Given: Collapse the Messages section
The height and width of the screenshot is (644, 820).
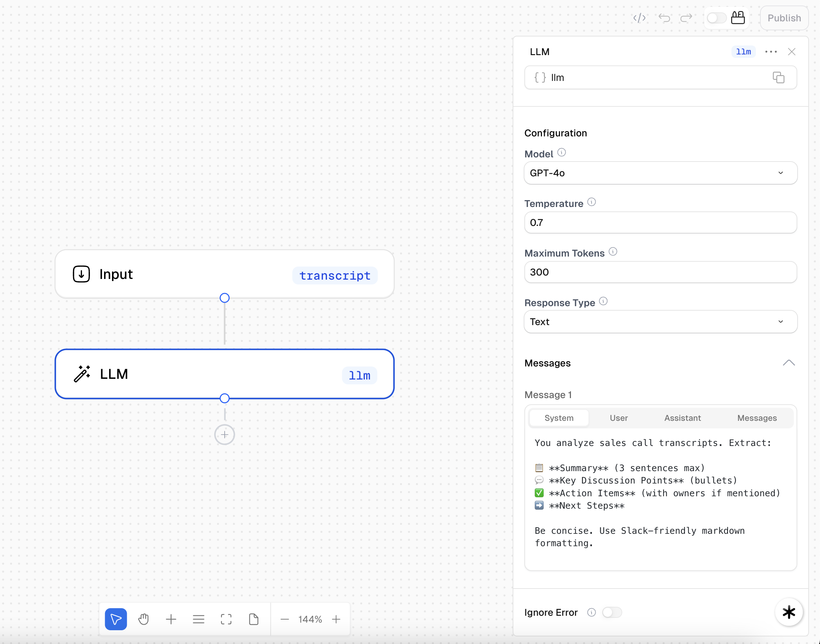Looking at the screenshot, I should click(x=788, y=363).
